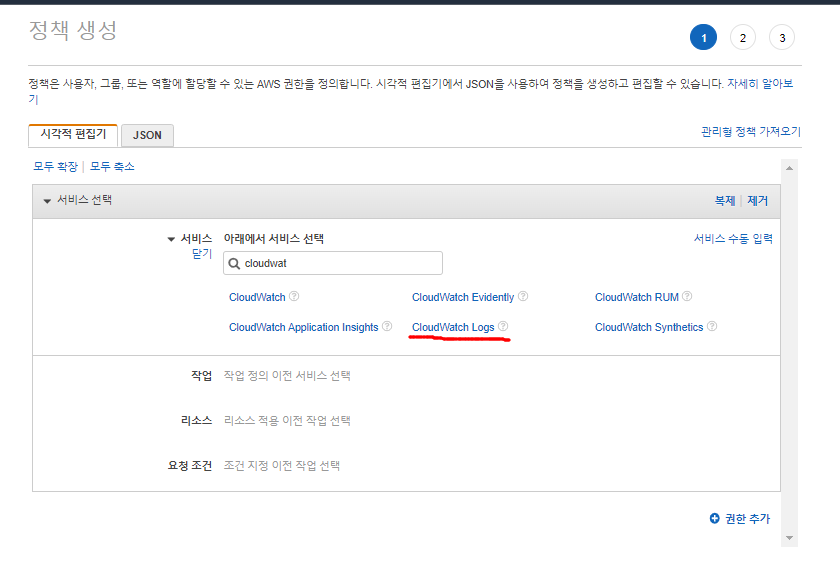Click 복제 to duplicate the block
Image resolution: width=840 pixels, height=581 pixels.
[x=725, y=201]
